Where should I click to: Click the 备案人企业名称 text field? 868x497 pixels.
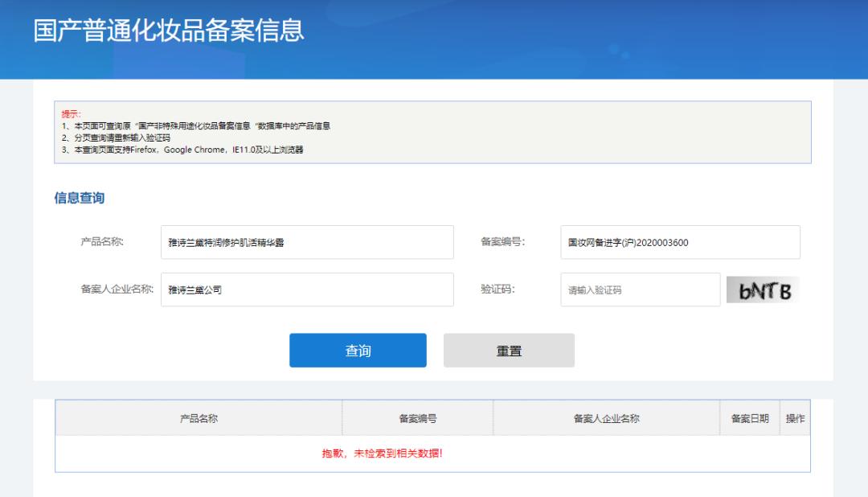(x=307, y=290)
